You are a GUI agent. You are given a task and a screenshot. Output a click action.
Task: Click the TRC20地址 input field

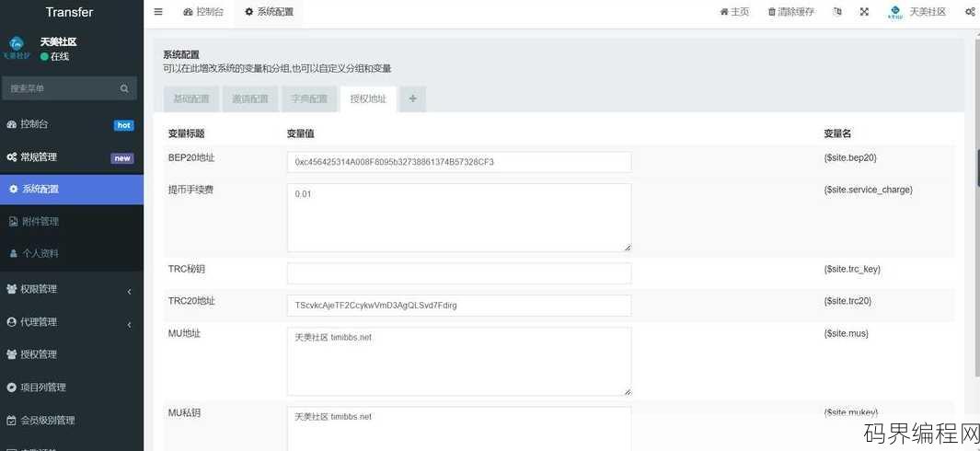[x=459, y=306]
